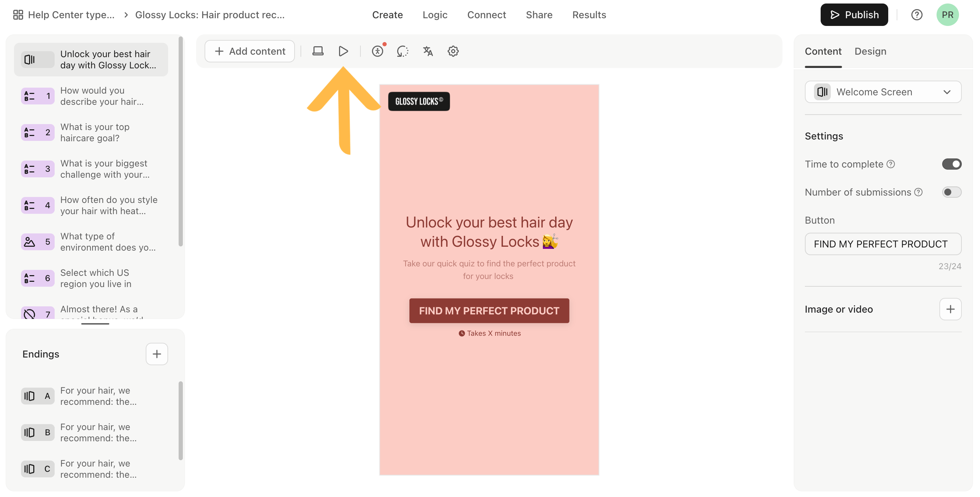Click Add content button
The image size is (980, 497).
[x=250, y=51]
